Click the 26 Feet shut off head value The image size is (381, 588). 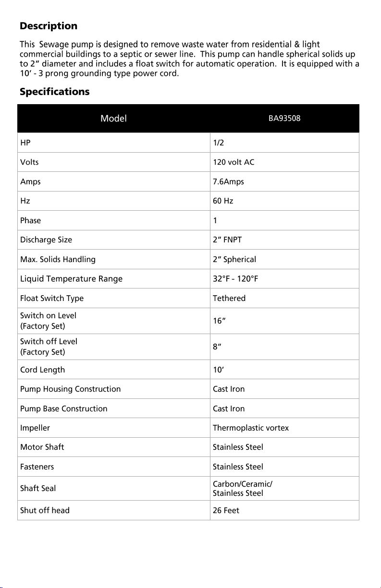(226, 510)
